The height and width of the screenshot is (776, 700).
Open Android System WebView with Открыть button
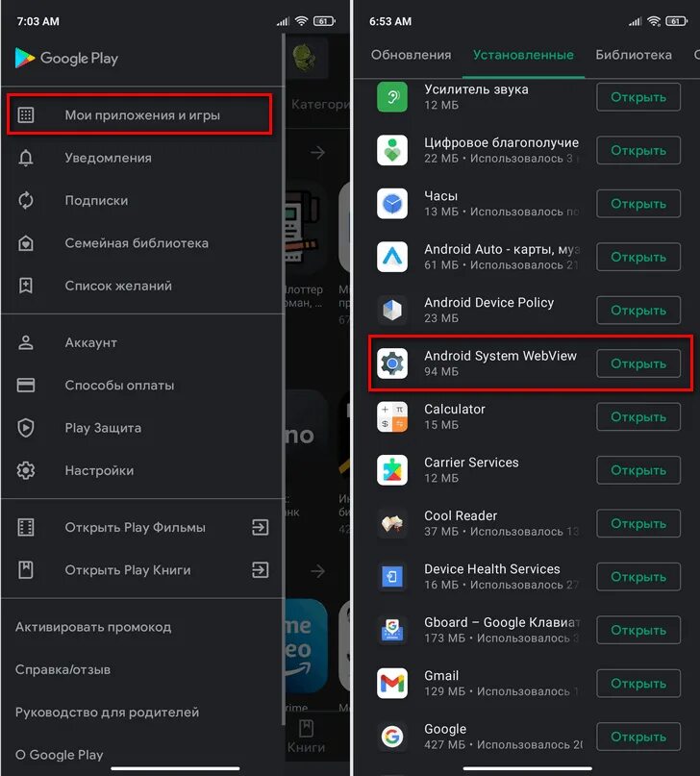click(x=638, y=363)
